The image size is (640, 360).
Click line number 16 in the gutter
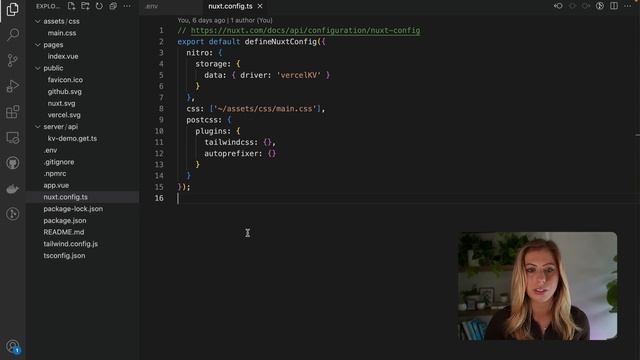159,198
